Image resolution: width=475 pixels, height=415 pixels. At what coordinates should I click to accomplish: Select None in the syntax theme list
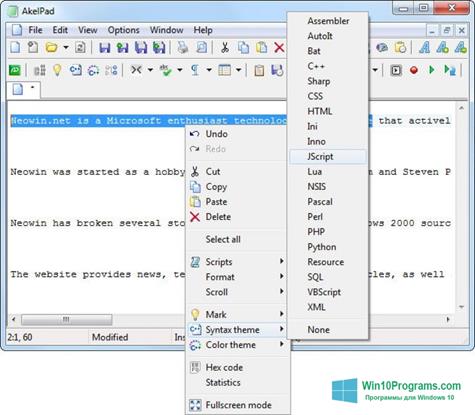[328, 330]
